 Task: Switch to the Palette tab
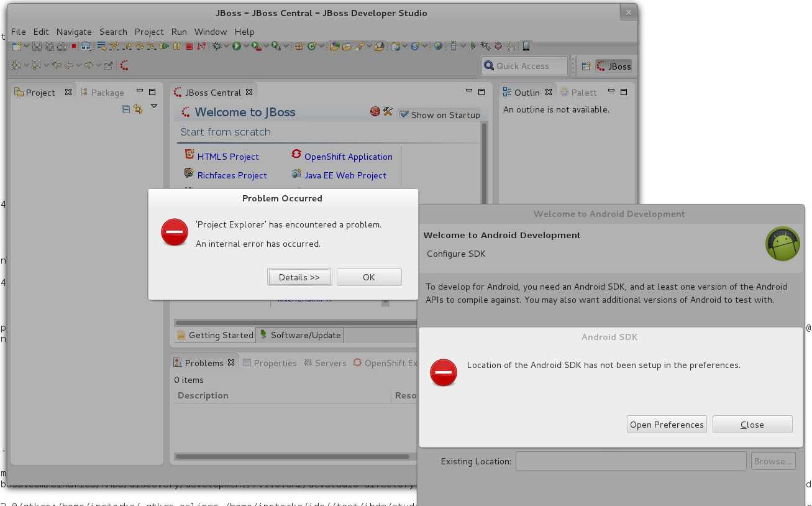tap(578, 93)
